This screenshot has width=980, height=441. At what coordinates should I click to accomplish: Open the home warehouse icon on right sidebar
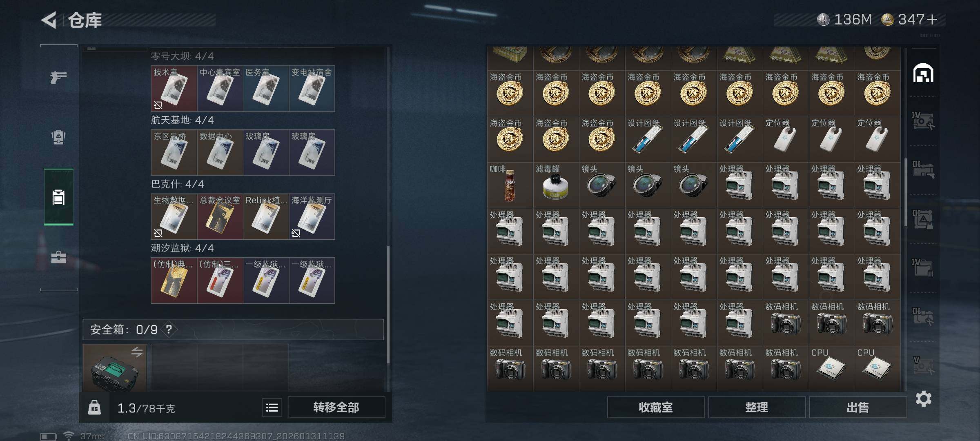pyautogui.click(x=923, y=73)
